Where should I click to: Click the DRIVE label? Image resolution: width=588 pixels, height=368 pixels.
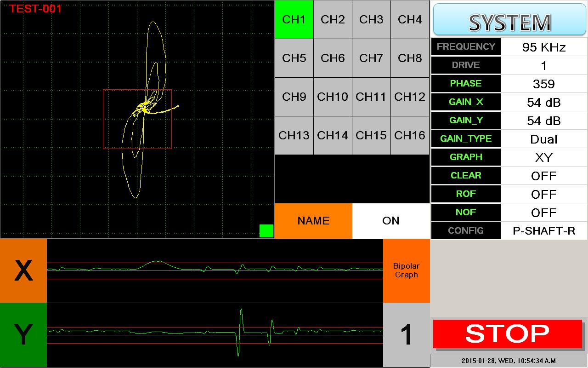coord(466,65)
